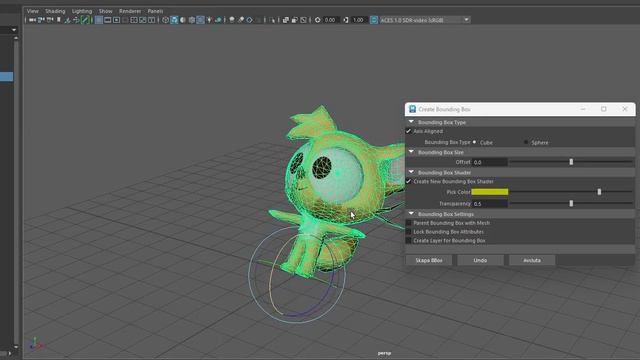Toggle Screen Space Ambient Occlusion icon
Screen dimensions: 640x360
pos(232,20)
